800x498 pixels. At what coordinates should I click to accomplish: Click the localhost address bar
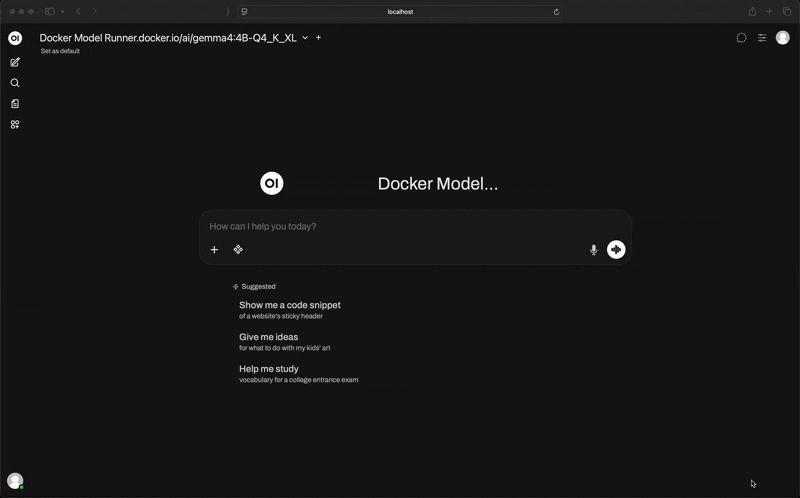pyautogui.click(x=400, y=11)
